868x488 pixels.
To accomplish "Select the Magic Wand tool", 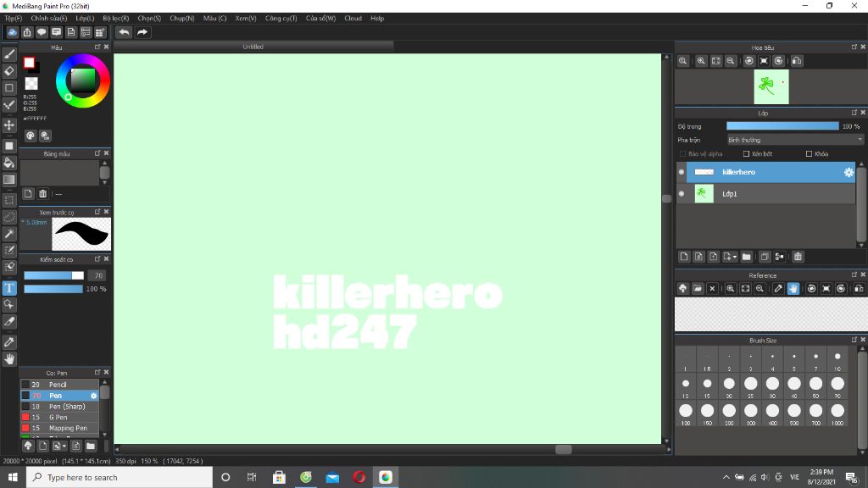I will click(x=9, y=234).
